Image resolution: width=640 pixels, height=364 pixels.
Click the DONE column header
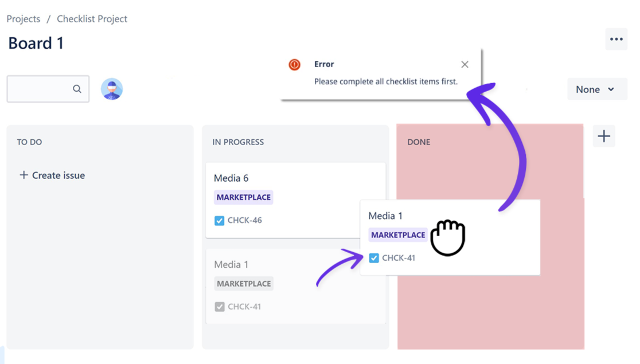[x=419, y=142]
